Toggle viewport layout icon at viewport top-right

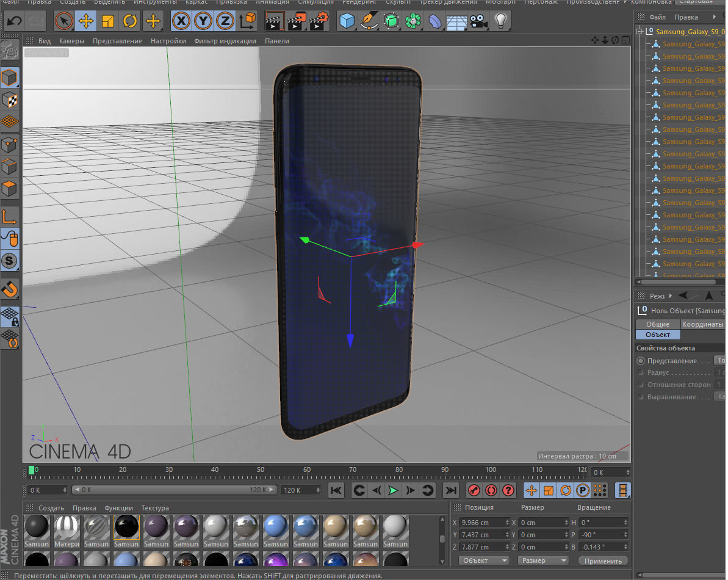(x=626, y=40)
